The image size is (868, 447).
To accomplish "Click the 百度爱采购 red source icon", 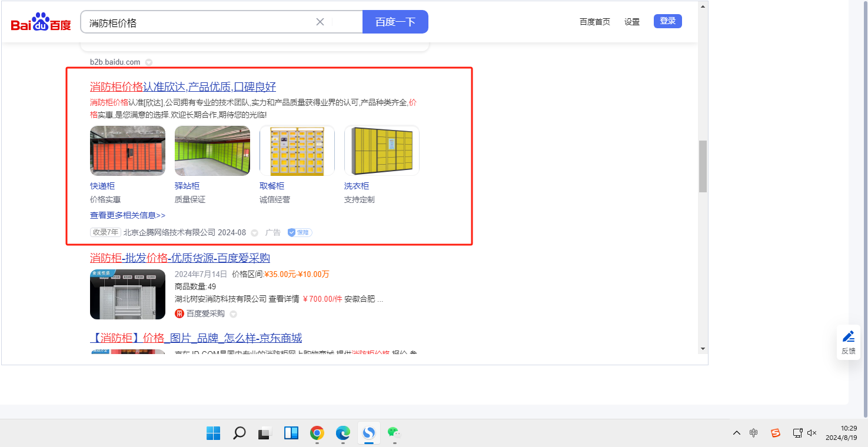I will point(179,313).
